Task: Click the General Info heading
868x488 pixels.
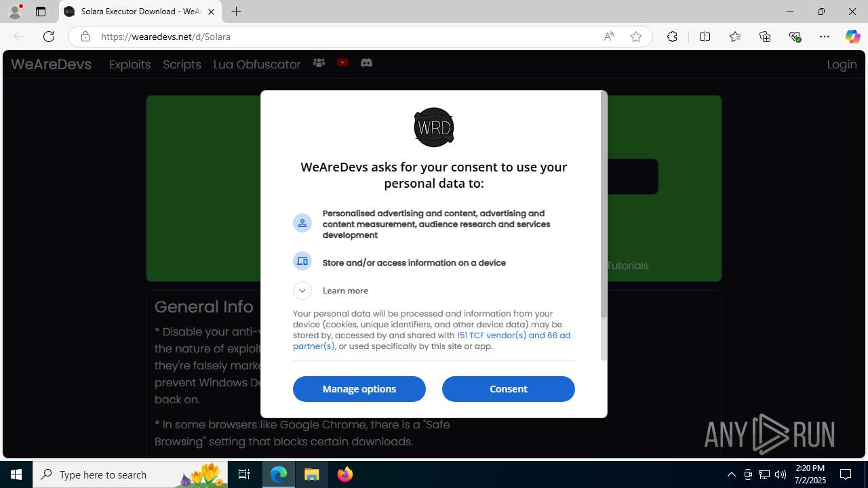Action: tap(204, 307)
